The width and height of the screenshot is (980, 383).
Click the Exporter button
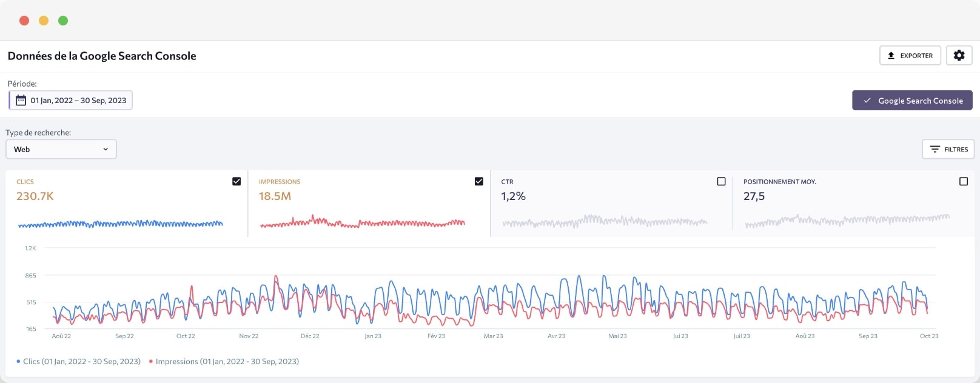click(910, 55)
